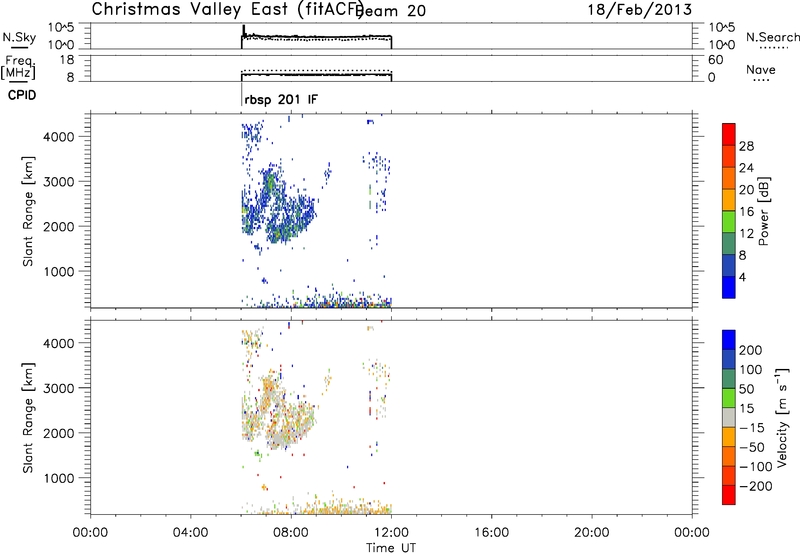Click the left 10^5 tick on the N.Sky axis

coord(61,28)
